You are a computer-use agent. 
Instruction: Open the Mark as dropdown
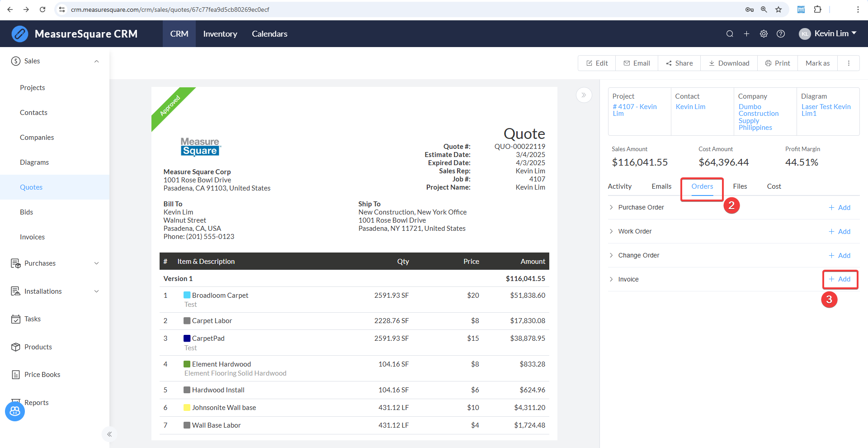pos(817,63)
